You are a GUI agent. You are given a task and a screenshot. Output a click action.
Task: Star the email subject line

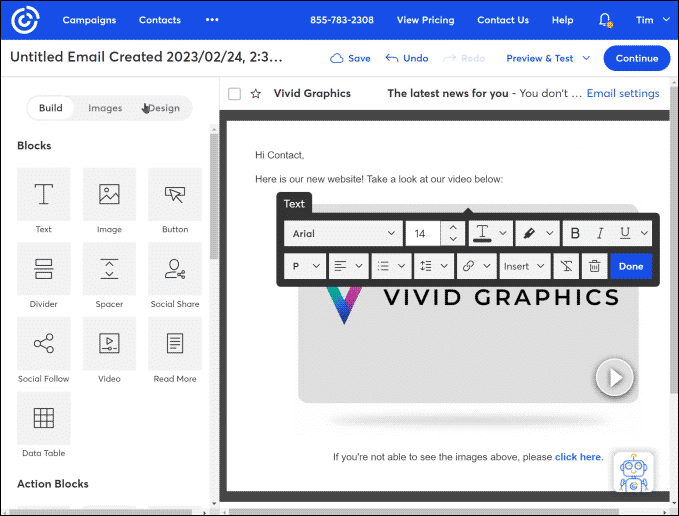[256, 94]
